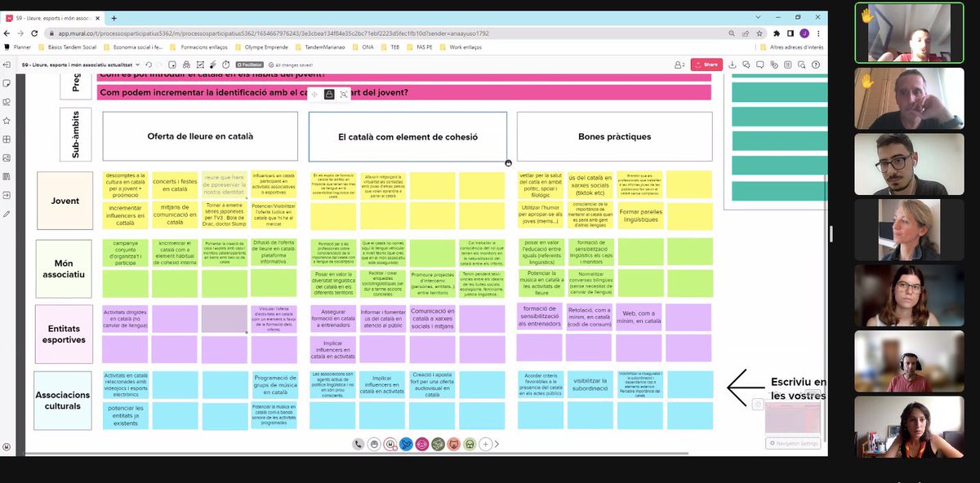
Task: Add participant with the plus circle button
Action: click(x=485, y=445)
